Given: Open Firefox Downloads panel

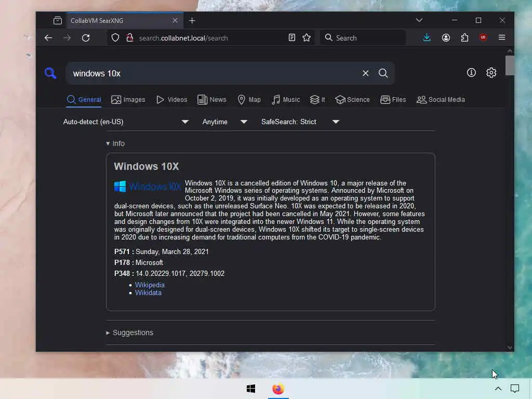Looking at the screenshot, I should point(427,37).
